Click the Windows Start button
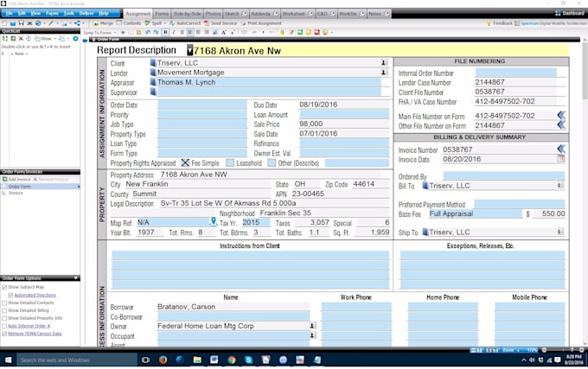588x369 pixels. click(x=8, y=359)
